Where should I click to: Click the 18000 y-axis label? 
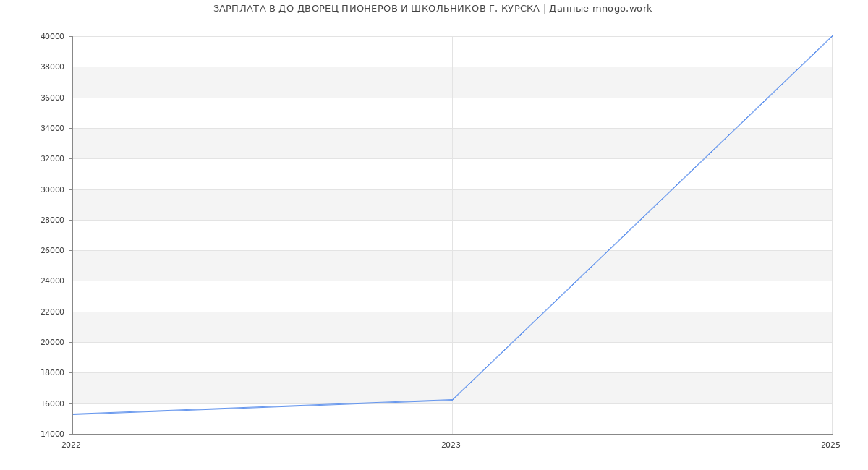[53, 373]
